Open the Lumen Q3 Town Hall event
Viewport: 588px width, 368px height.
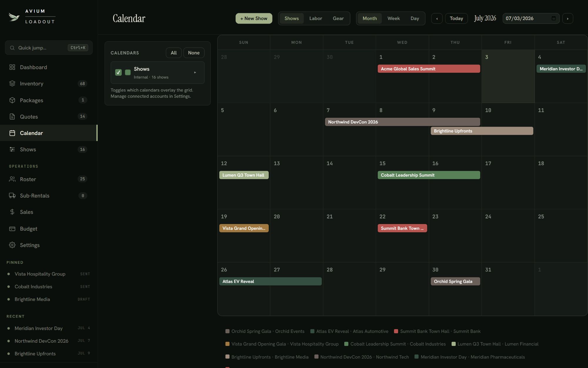tap(244, 175)
